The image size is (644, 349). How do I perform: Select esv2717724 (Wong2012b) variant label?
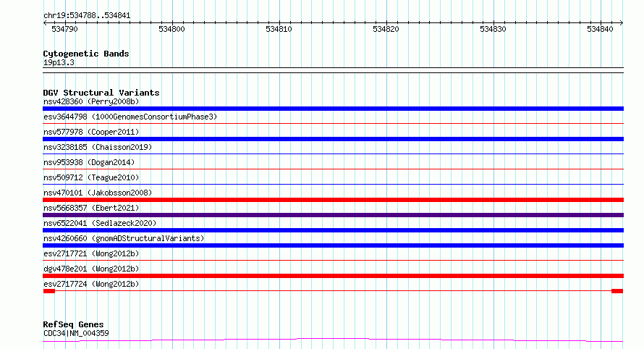click(x=91, y=284)
